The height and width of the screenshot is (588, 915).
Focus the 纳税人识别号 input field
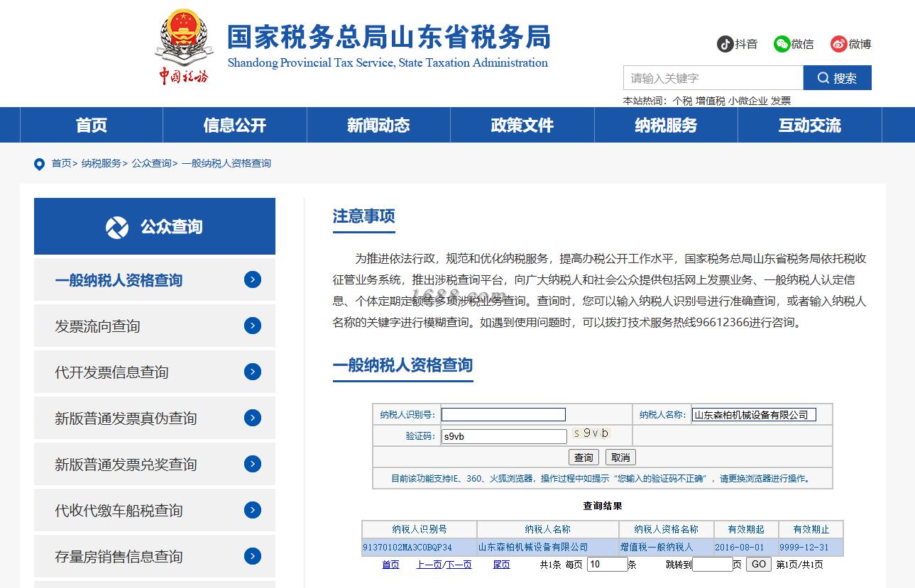click(503, 415)
